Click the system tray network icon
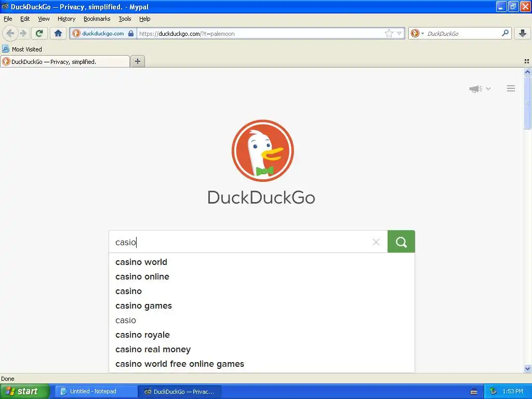Viewport: 532px width, 399px height. 494,391
